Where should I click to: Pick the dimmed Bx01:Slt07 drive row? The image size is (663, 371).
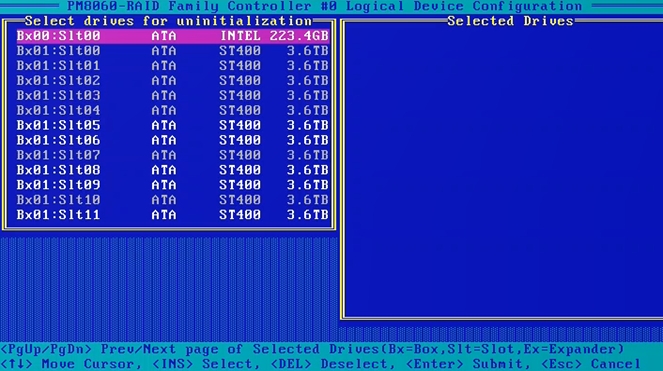173,155
